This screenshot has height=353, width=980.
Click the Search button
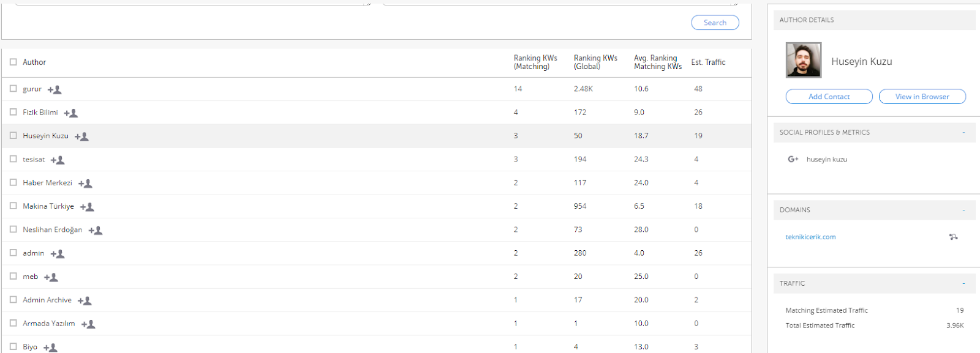coord(715,23)
